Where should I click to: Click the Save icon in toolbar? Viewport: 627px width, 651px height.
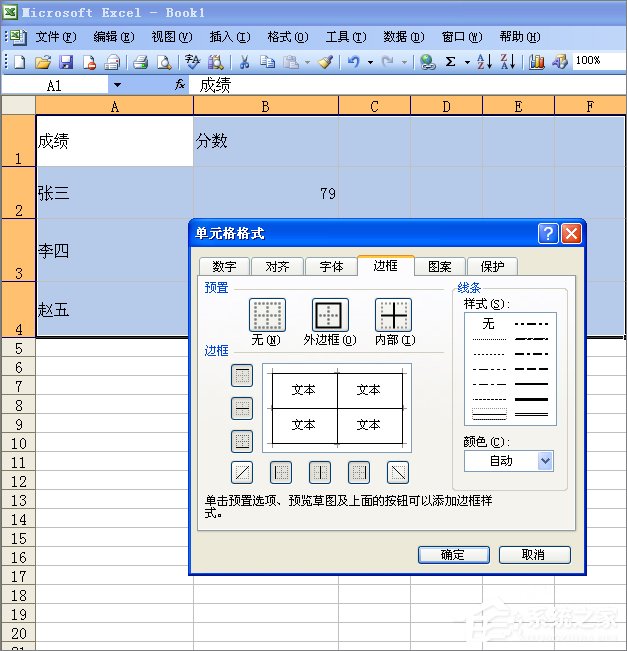pos(66,62)
